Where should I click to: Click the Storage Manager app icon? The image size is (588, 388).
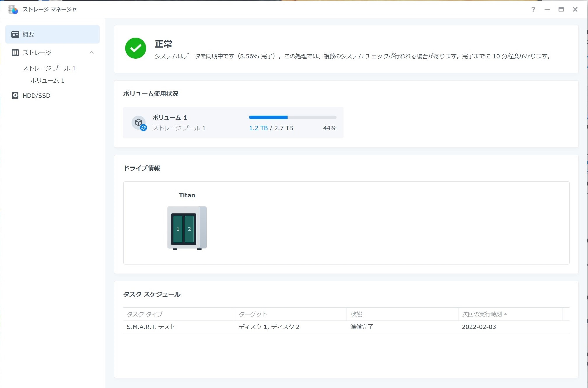point(13,9)
